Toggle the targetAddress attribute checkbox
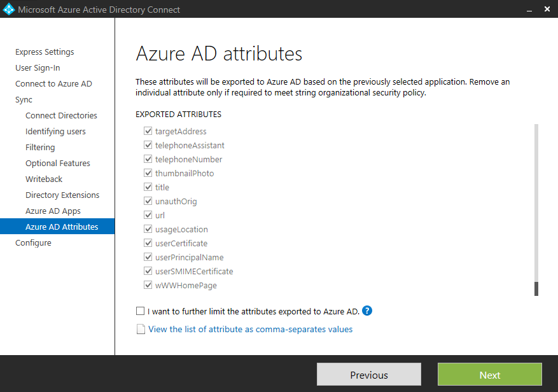 pos(148,132)
